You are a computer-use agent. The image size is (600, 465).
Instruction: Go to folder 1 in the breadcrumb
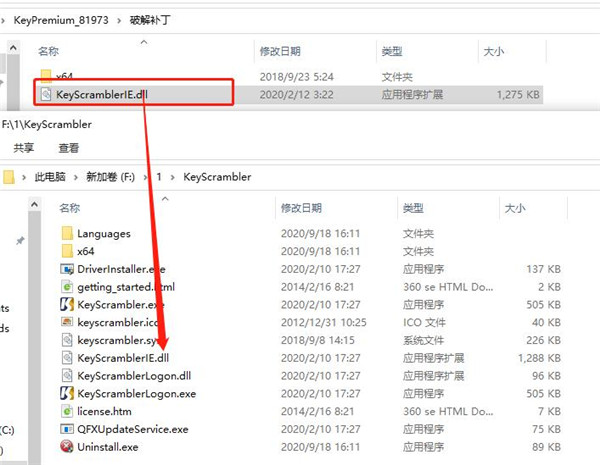coord(159,177)
